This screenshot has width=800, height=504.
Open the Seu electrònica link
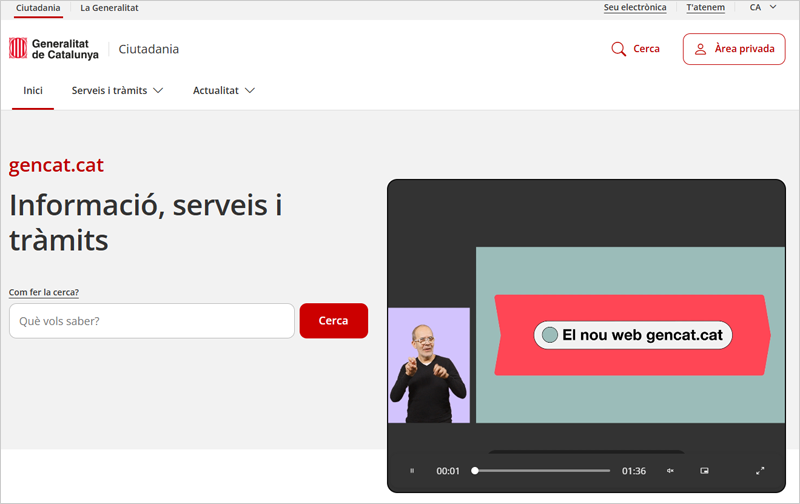pos(635,7)
